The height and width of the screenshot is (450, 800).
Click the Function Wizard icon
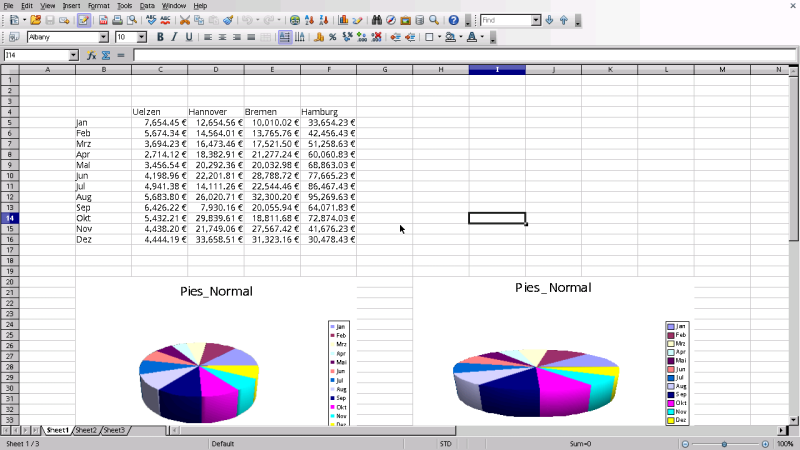pos(91,55)
